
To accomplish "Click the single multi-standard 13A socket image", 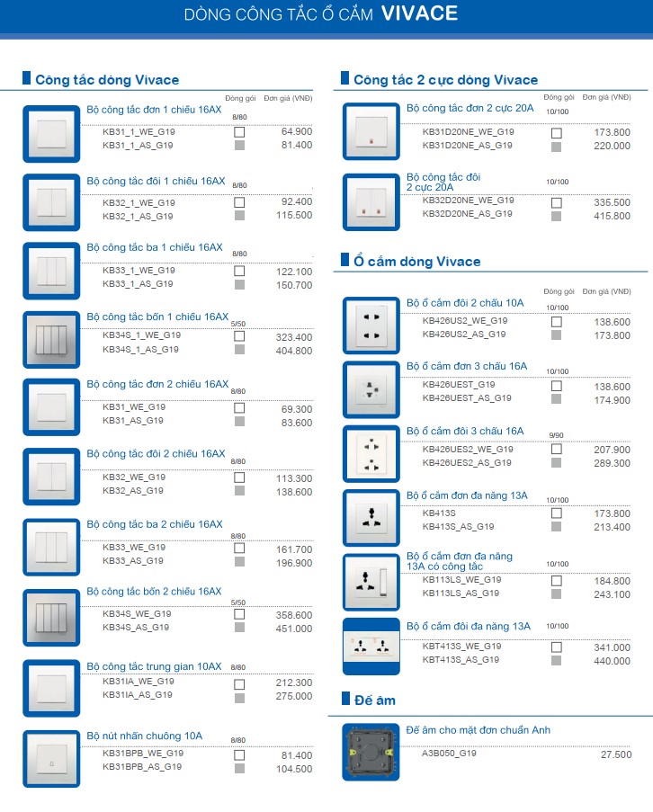I will tap(371, 518).
